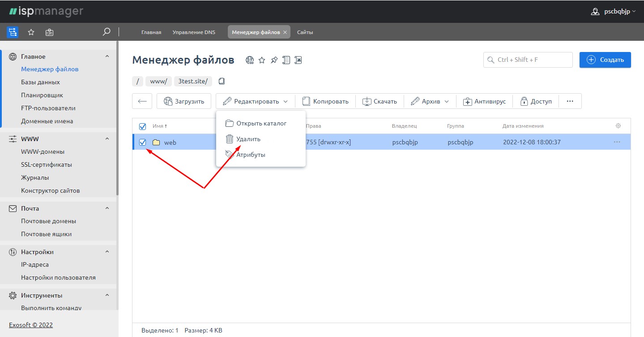Open Доменные имена in sidebar
The width and height of the screenshot is (644, 337).
point(47,121)
